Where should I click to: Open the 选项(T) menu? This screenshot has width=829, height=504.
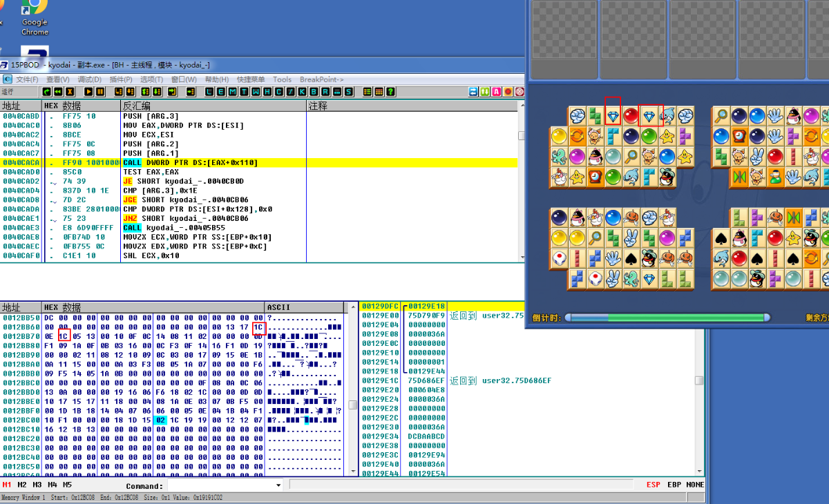(152, 79)
